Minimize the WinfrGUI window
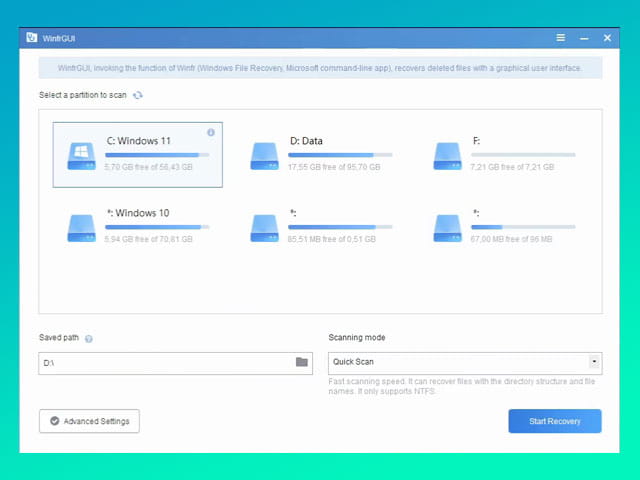This screenshot has width=640, height=480. (x=584, y=38)
